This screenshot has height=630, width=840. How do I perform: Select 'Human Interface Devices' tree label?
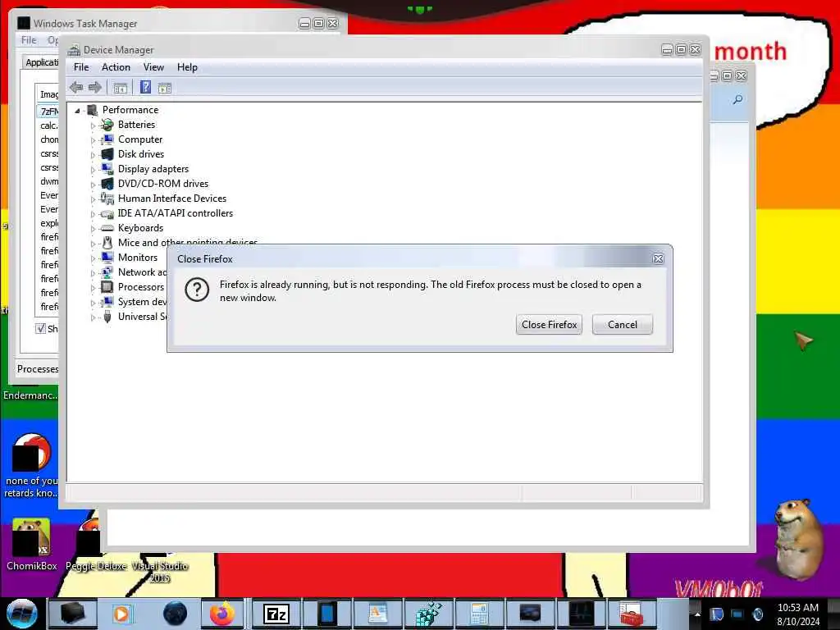(x=172, y=199)
